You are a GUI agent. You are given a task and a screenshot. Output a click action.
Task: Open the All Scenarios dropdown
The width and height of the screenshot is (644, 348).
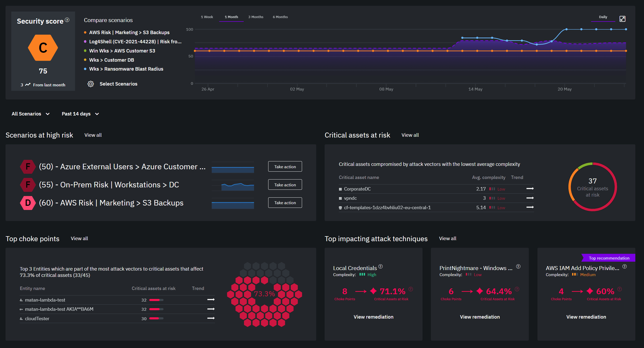30,114
